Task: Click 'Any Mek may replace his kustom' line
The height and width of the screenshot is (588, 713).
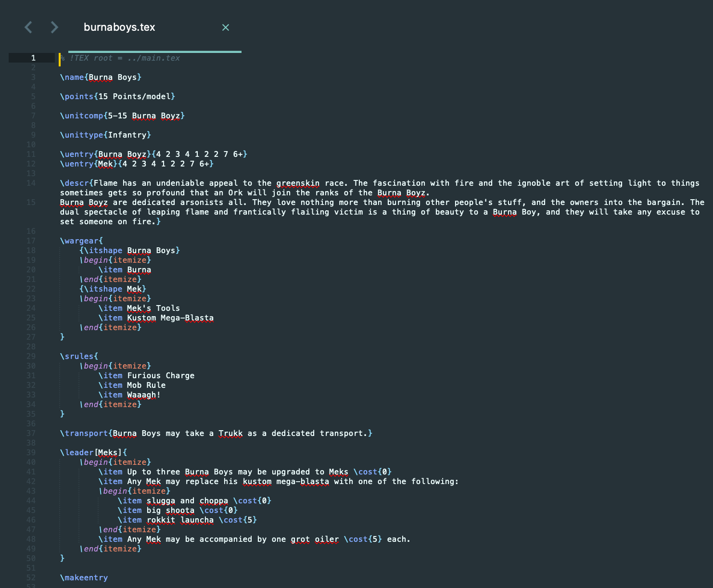Action: point(279,482)
